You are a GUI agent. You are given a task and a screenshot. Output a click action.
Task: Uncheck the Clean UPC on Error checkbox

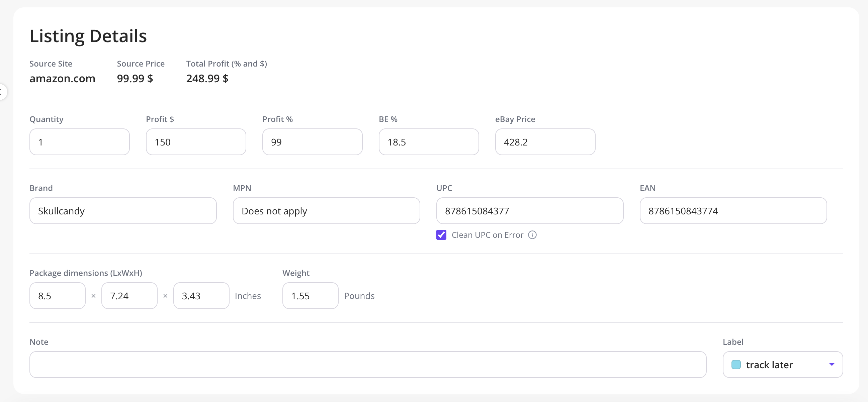point(441,235)
